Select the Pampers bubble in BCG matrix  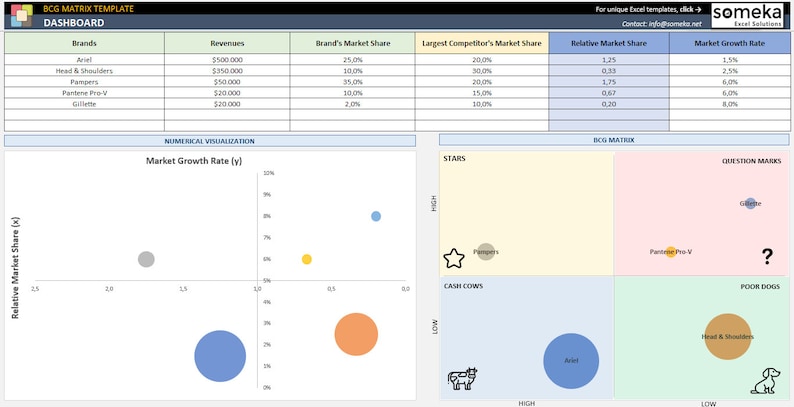click(x=486, y=252)
